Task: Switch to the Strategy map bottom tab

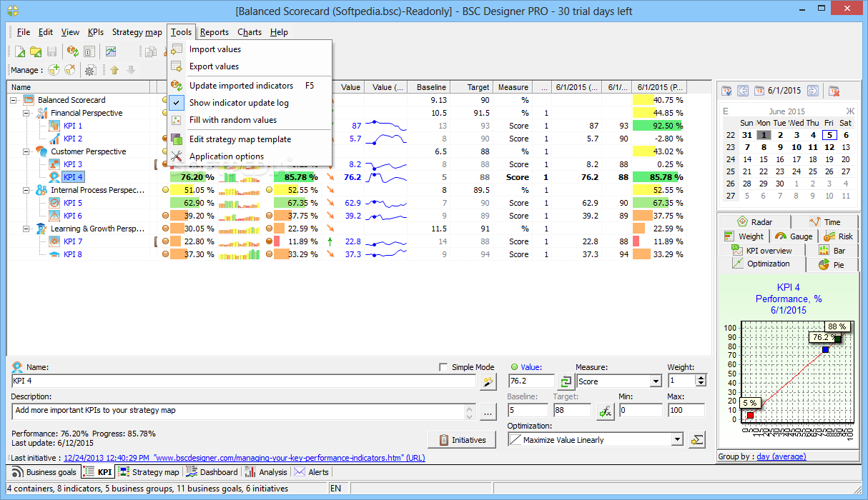Action: pos(149,472)
